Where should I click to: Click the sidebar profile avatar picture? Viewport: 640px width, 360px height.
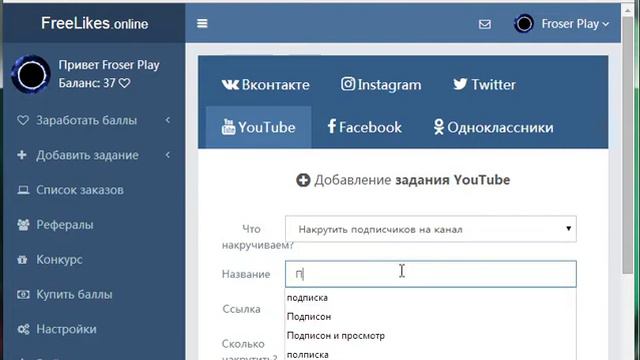[x=31, y=74]
